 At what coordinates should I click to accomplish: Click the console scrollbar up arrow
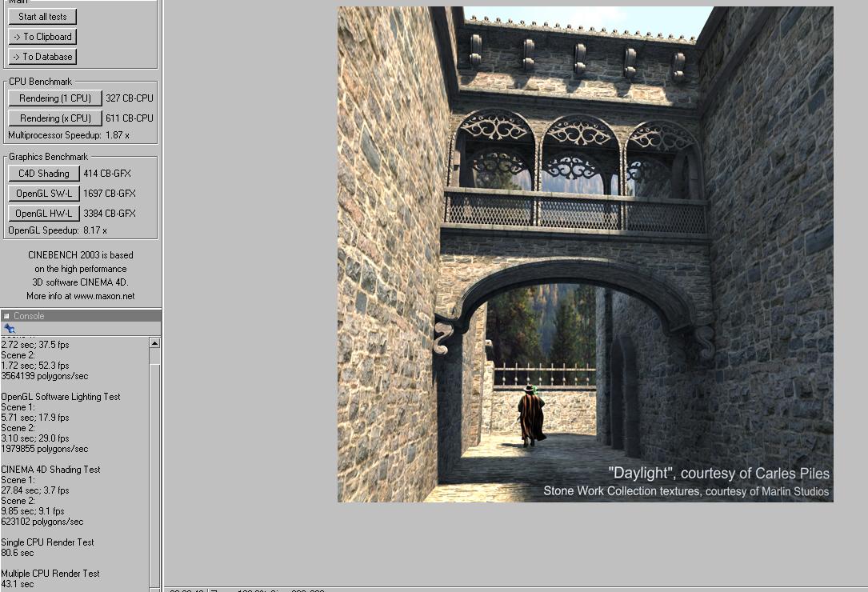(x=154, y=343)
